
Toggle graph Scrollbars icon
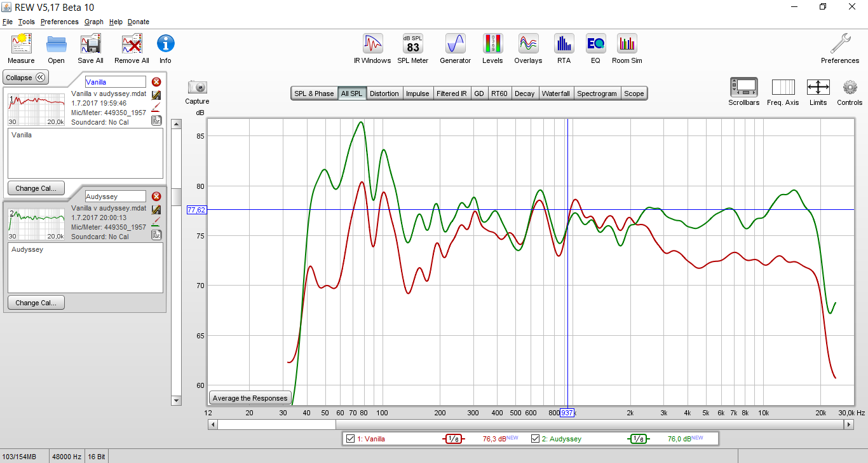tap(743, 87)
